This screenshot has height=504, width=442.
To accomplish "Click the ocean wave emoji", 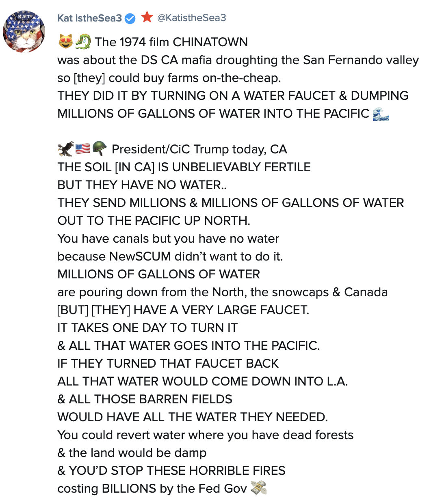I will 381,114.
